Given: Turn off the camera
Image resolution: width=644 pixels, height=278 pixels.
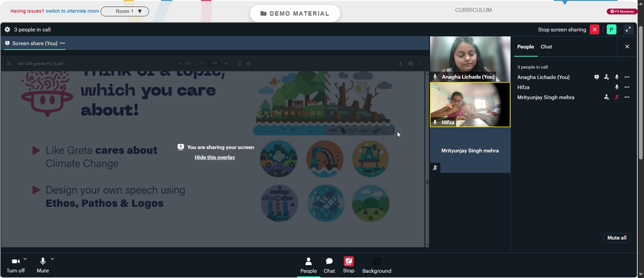Looking at the screenshot, I should [15, 265].
